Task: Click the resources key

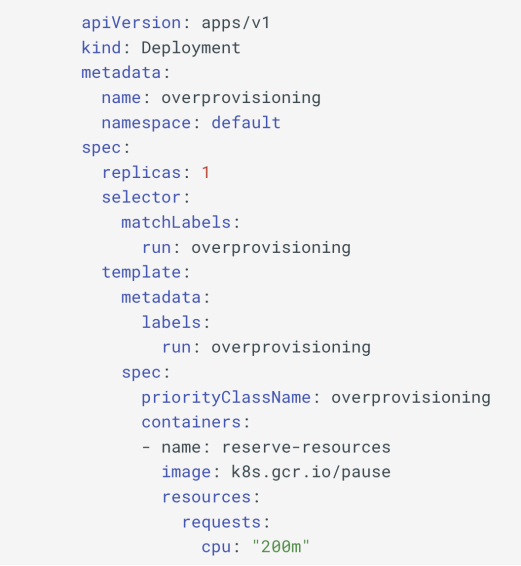Action: coord(206,497)
